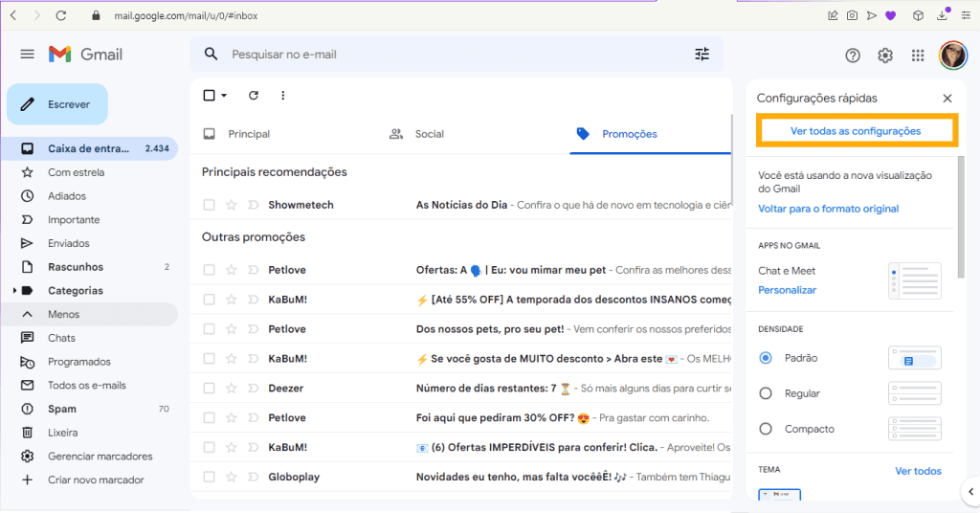
Task: Choose Regular density
Action: point(766,393)
